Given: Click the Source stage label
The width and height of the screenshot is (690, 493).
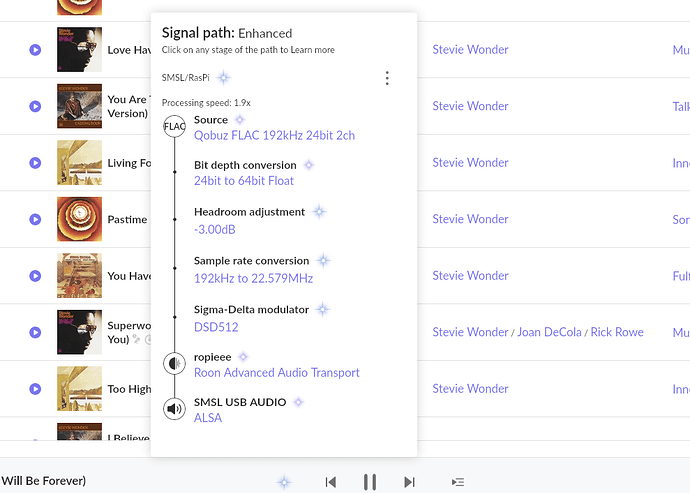Looking at the screenshot, I should (211, 120).
